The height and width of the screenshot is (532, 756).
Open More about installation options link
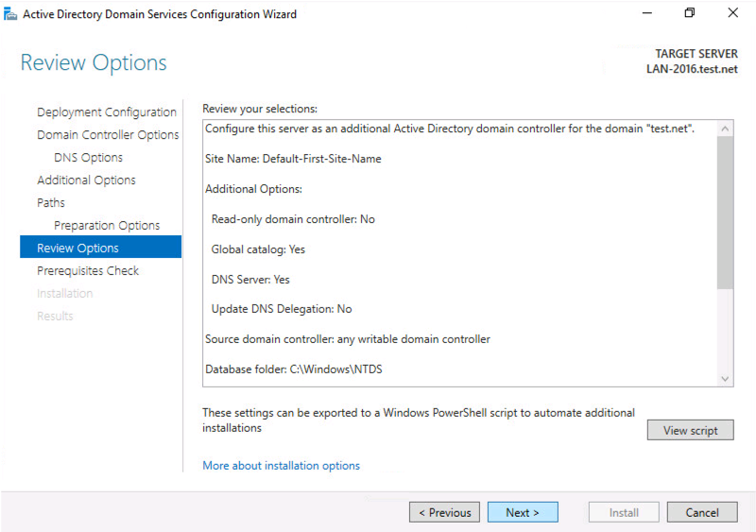(281, 466)
